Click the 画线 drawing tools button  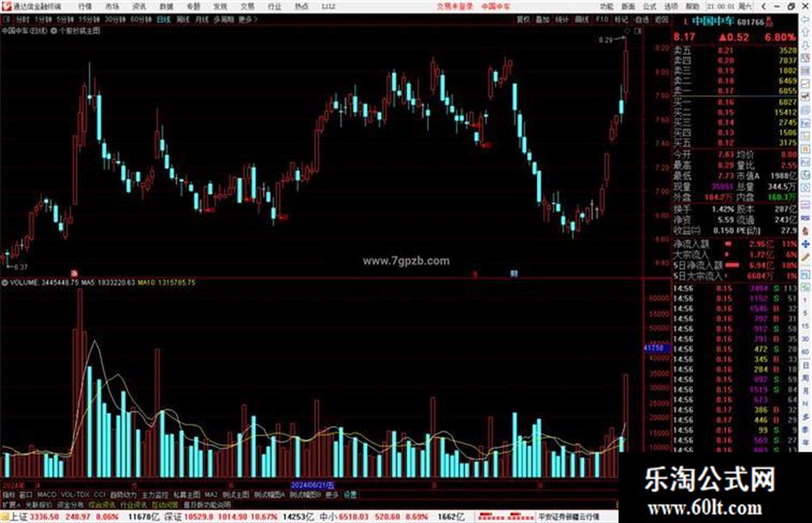pos(582,19)
